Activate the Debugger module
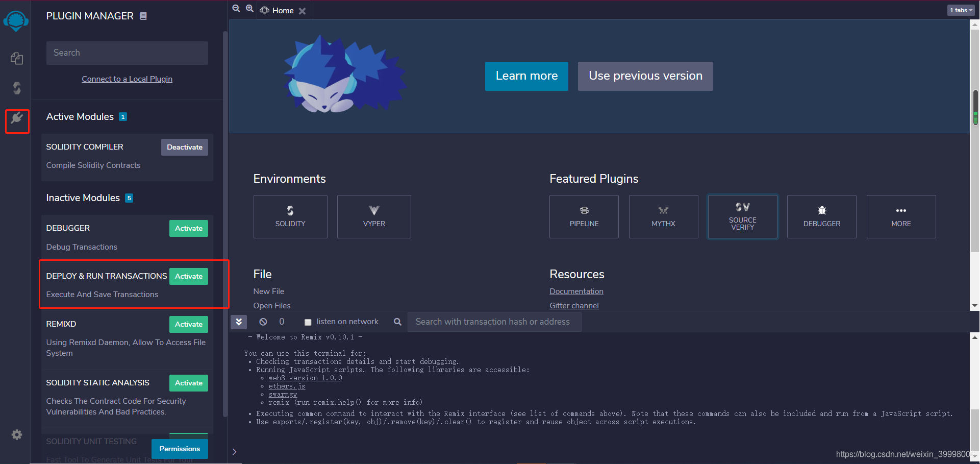Viewport: 980px width, 464px height. point(189,228)
